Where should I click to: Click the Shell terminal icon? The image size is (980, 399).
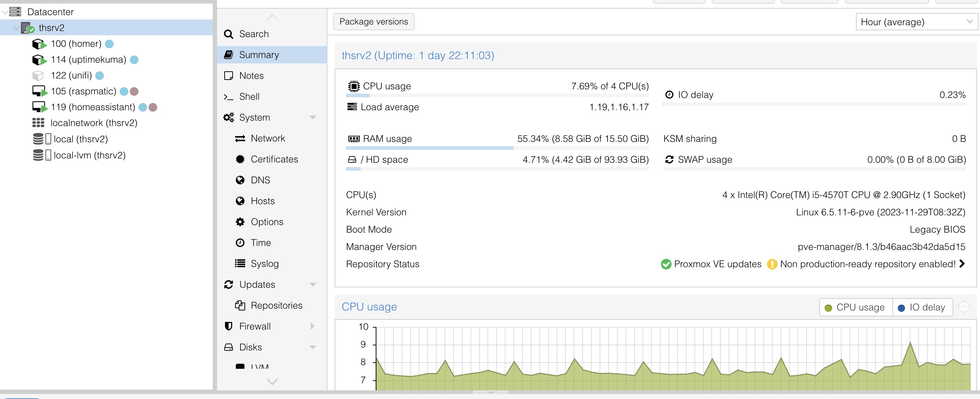tap(228, 97)
